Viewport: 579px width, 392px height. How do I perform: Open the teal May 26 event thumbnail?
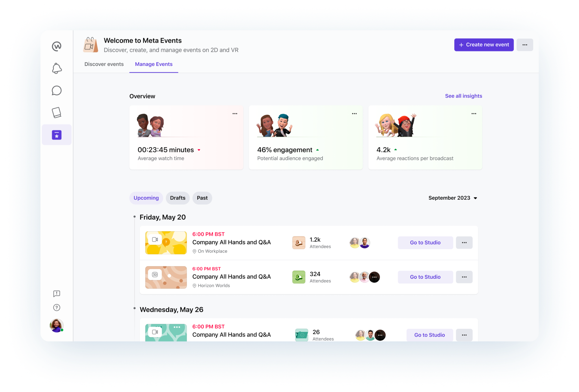coord(166,333)
